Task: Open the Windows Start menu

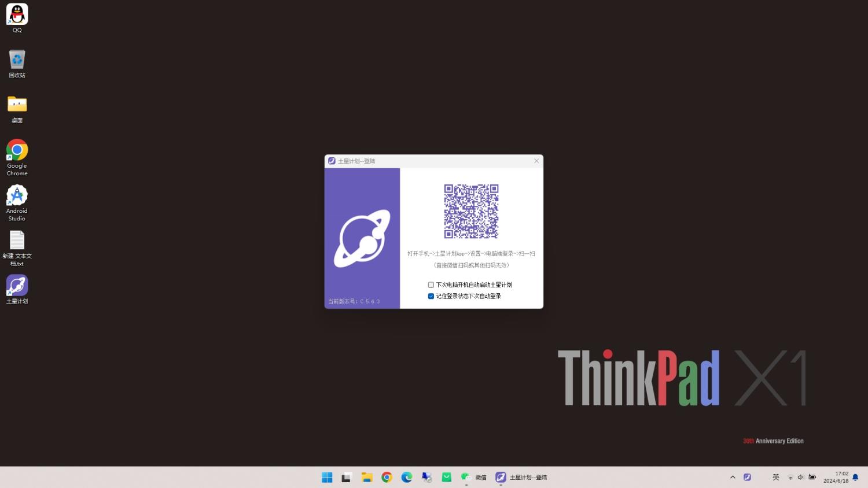Action: coord(327,477)
